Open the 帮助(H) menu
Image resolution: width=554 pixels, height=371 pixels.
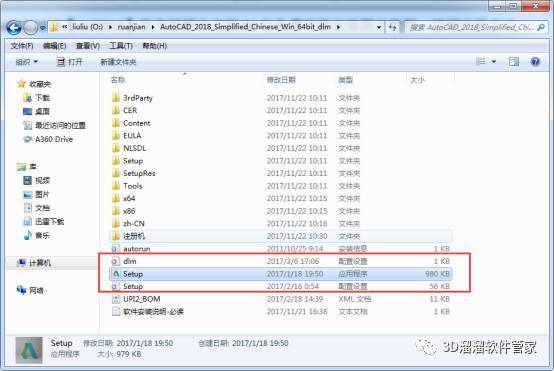tap(154, 46)
